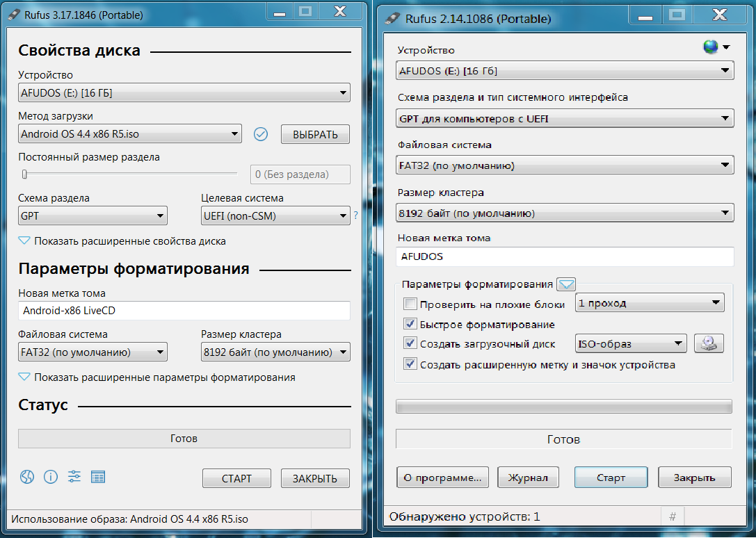Click the Готов status bar in Rufus 3.17

coord(184,439)
